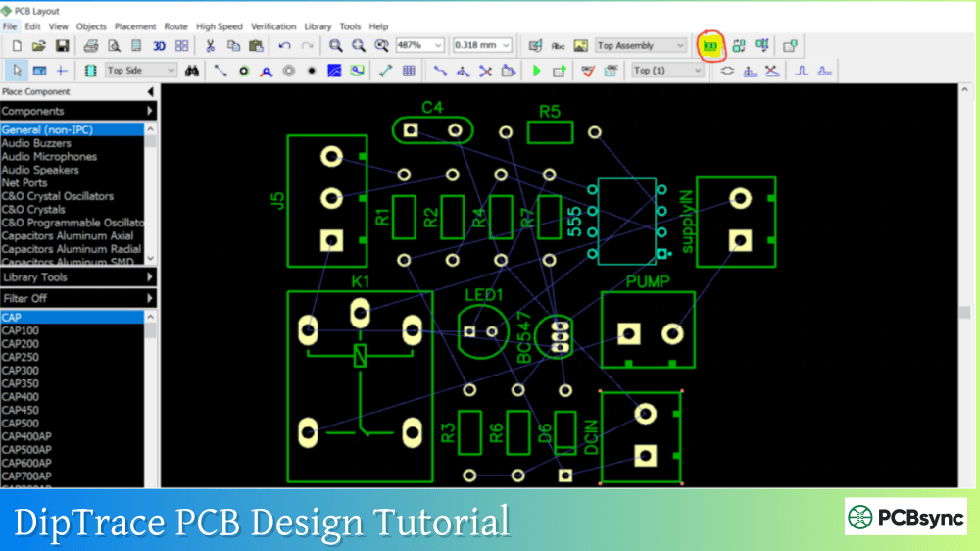Click the 3D preview icon
The height and width of the screenshot is (551, 980).
point(159,46)
